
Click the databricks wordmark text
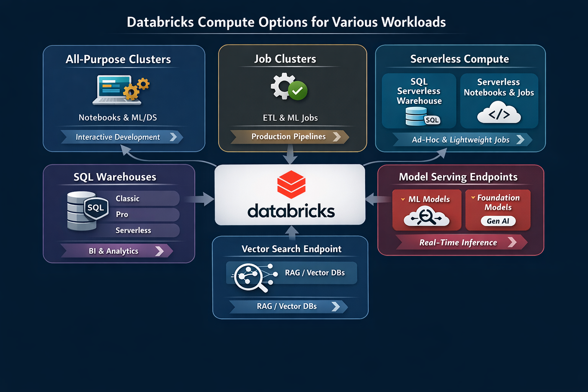coord(291,211)
